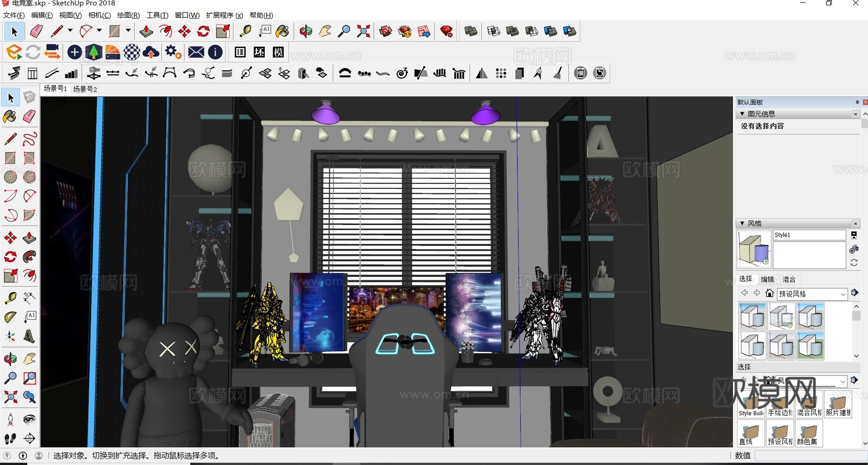Open the 扩展程序 menu
Screen dimensions: 868x465
(x=224, y=15)
